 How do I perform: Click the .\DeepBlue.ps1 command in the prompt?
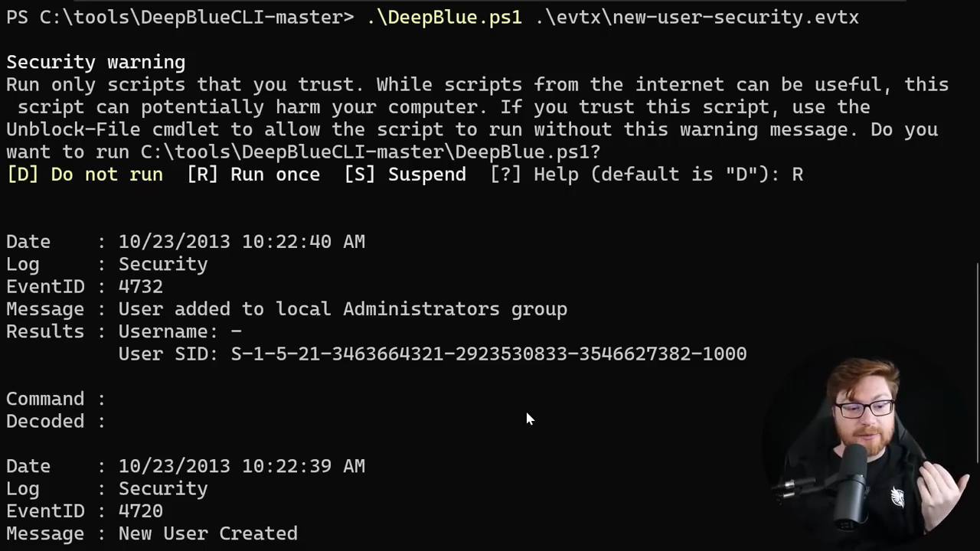[444, 17]
